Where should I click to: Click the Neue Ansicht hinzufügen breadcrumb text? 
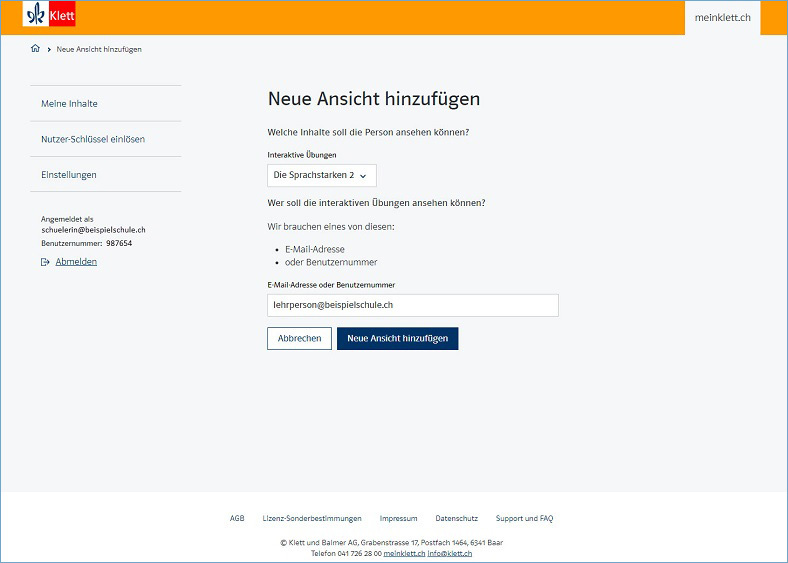click(x=99, y=49)
